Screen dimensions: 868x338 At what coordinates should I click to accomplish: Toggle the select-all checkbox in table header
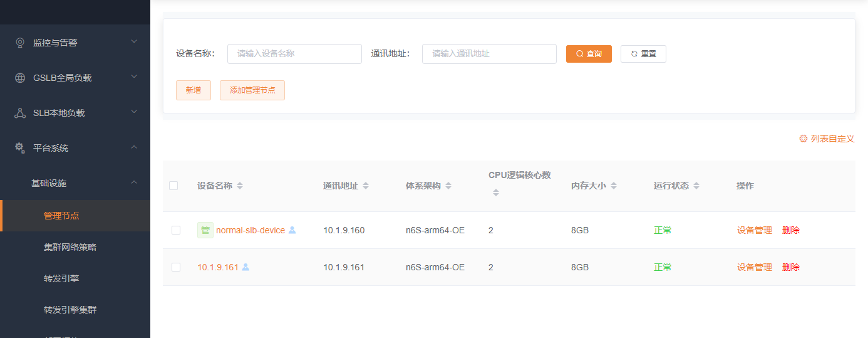click(173, 186)
